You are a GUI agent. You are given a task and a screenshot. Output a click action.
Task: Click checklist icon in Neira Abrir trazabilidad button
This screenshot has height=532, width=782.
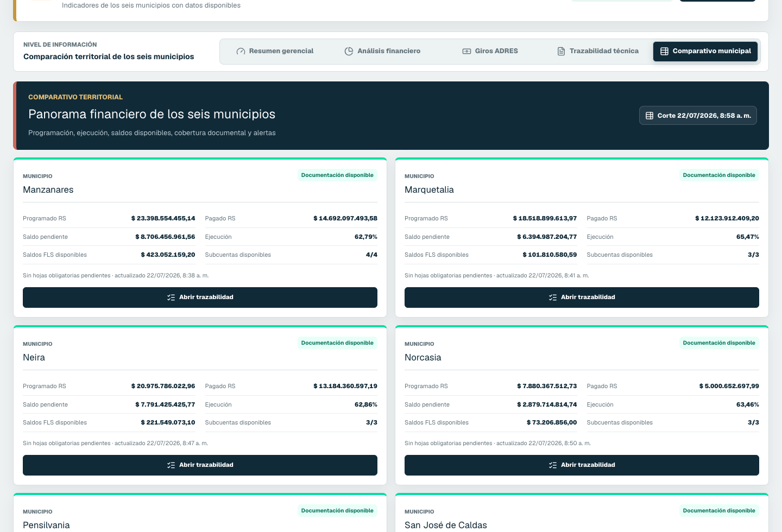[171, 465]
